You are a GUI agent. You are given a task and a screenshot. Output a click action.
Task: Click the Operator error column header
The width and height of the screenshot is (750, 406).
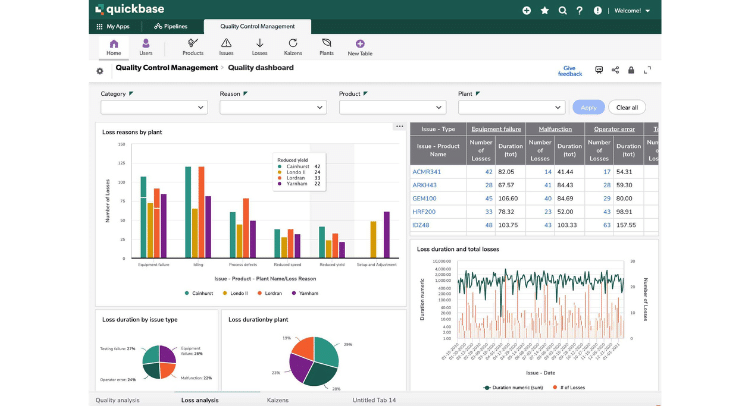614,129
